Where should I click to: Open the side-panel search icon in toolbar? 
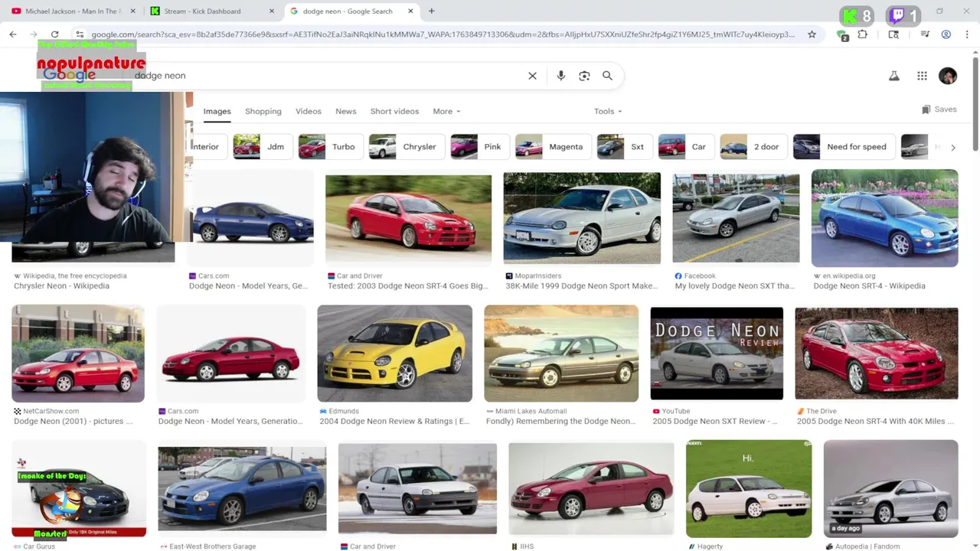tap(893, 34)
